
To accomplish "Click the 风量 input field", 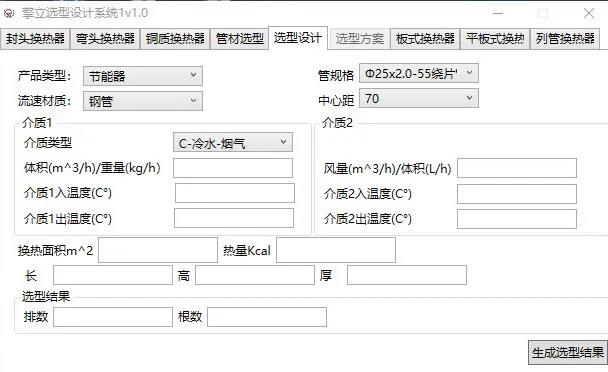I will click(517, 168).
